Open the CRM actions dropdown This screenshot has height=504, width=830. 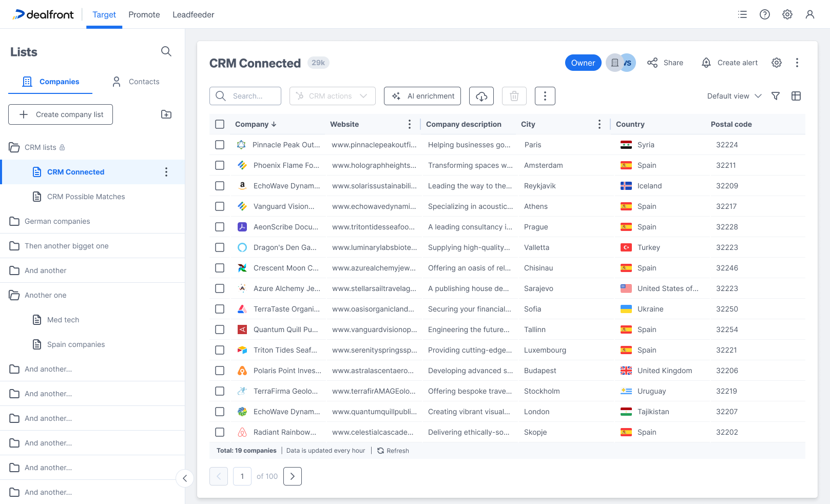pos(333,96)
